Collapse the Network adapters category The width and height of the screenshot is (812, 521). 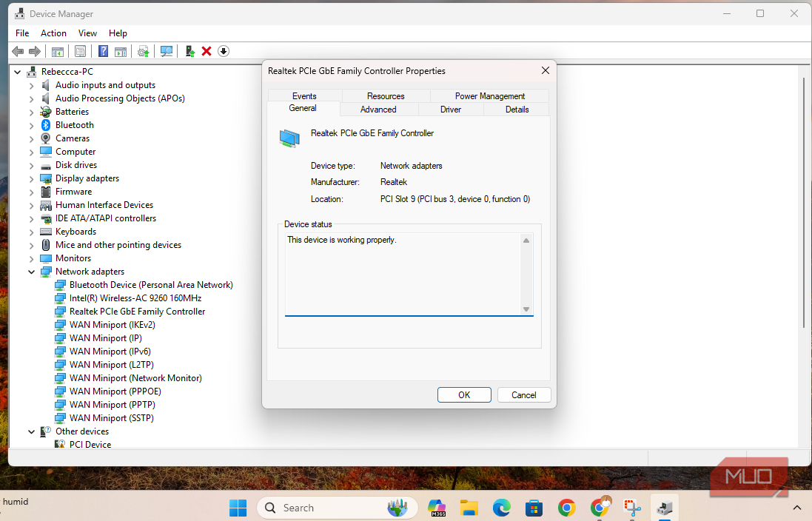pos(32,272)
